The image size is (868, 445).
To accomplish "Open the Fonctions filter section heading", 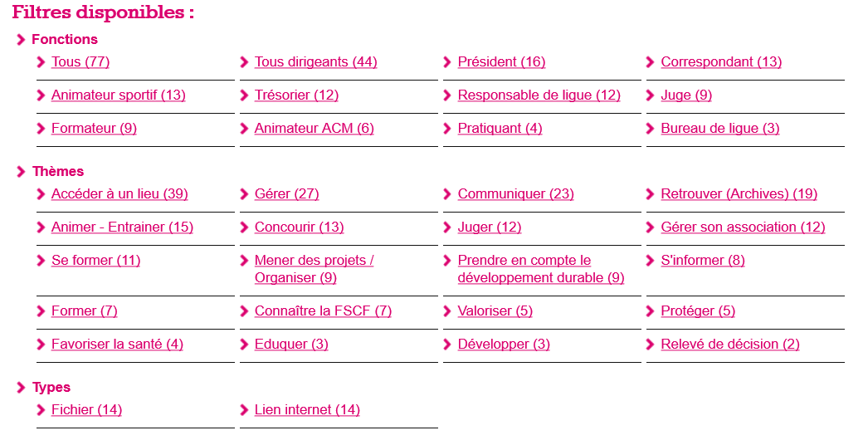I will point(65,39).
